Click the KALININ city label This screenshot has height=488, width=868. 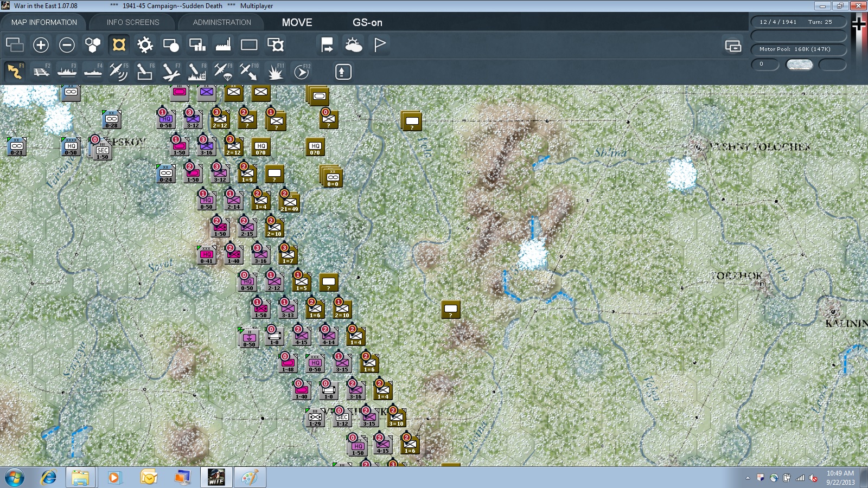(x=846, y=323)
